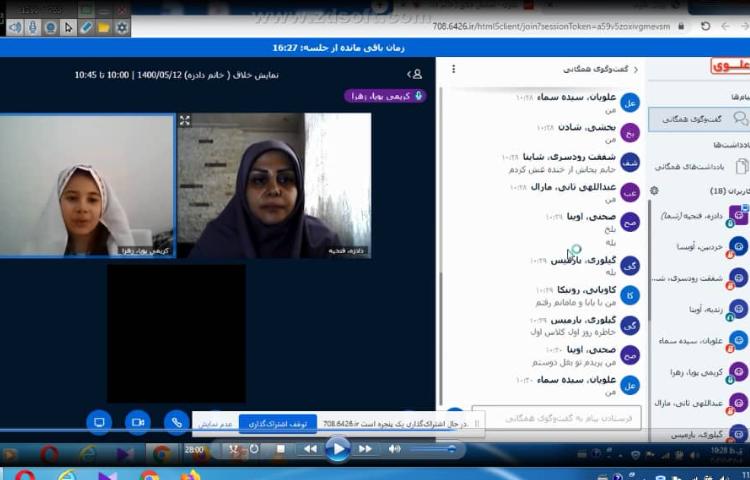Open user list settings gear
The height and width of the screenshot is (480, 750).
[x=654, y=191]
